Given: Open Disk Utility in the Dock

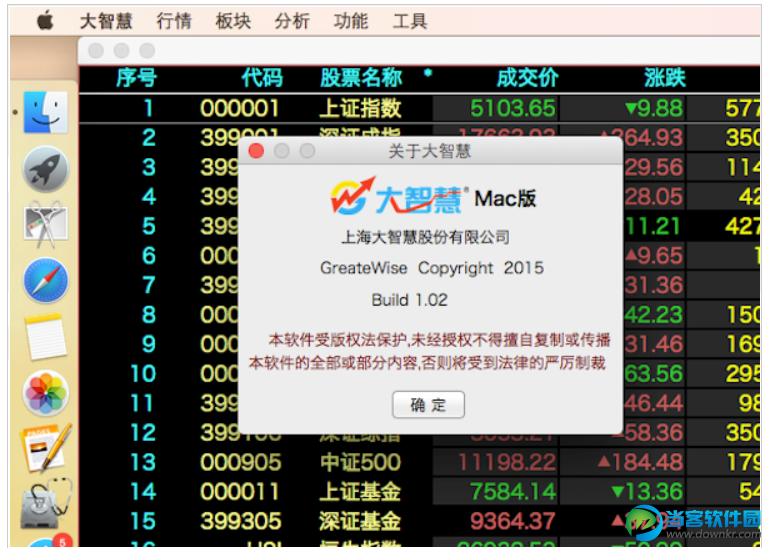Looking at the screenshot, I should (x=46, y=504).
